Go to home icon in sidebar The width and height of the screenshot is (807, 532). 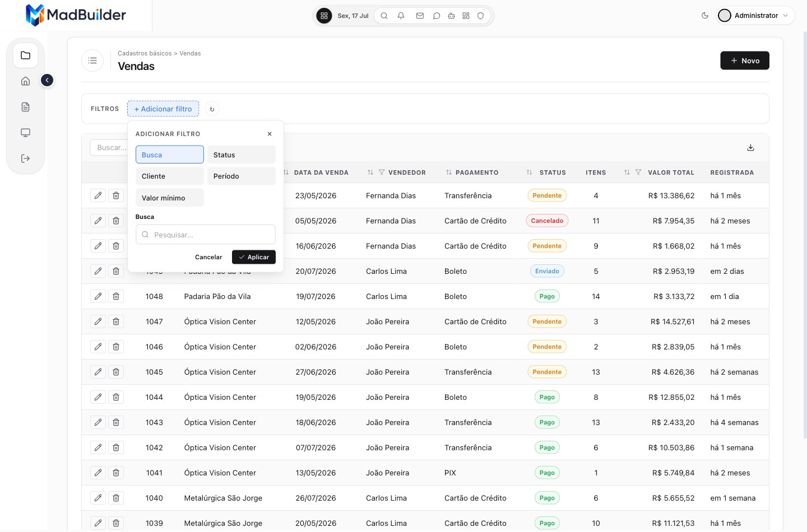coord(25,81)
